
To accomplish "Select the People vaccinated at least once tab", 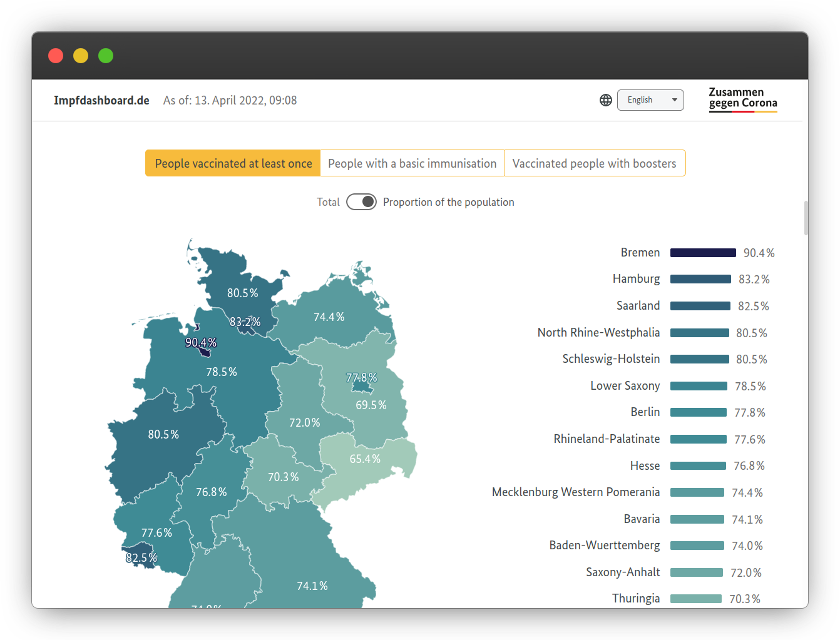I will pos(232,163).
